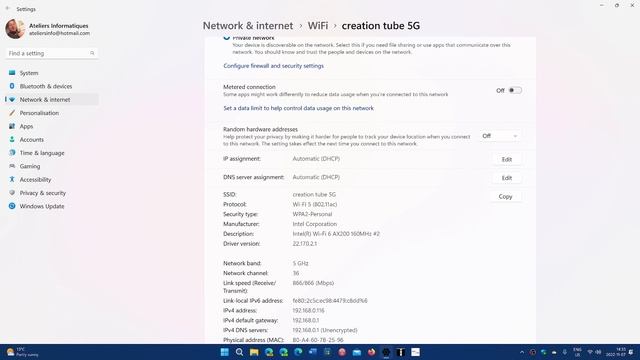Edit the IP assignment

(507, 159)
